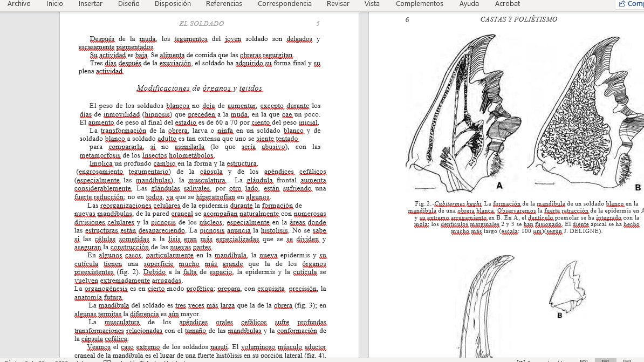Screen dimensions: 644x362
Task: Show the Ayuda tab
Action: [x=469, y=4]
